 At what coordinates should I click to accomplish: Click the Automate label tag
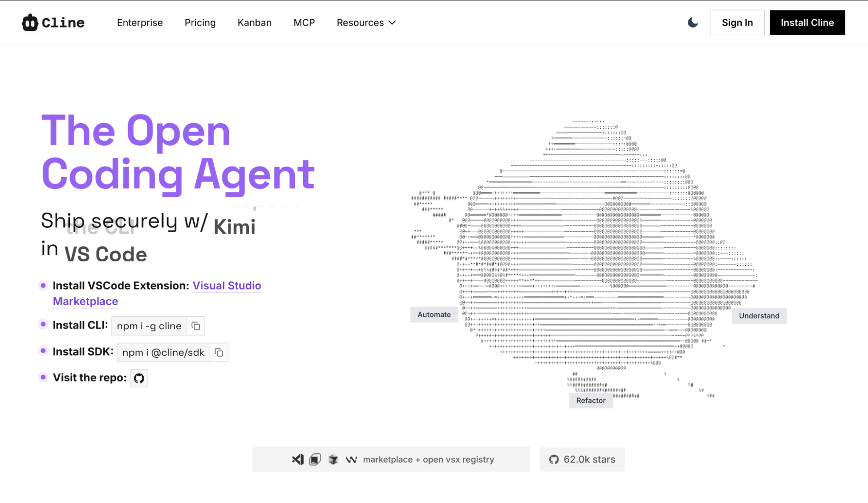point(434,315)
